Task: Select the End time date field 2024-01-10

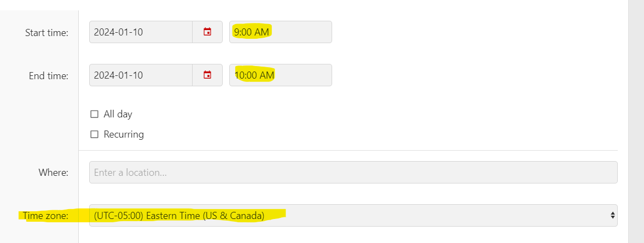Action: [x=141, y=75]
